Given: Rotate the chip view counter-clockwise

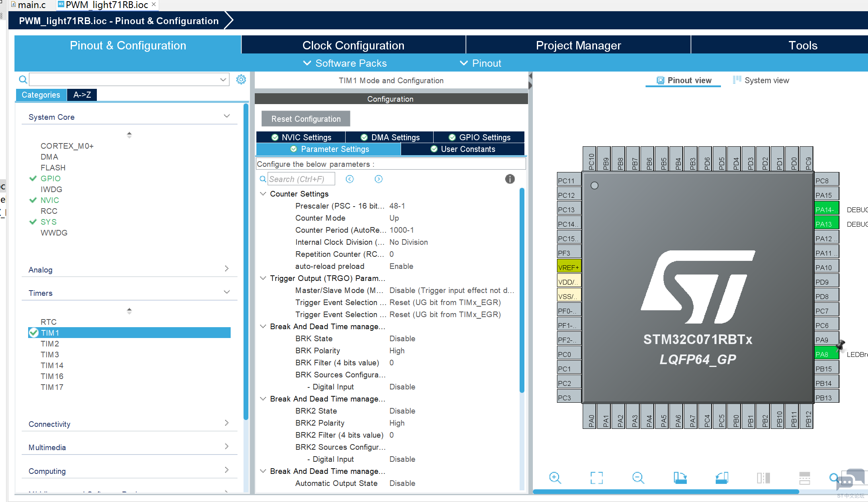Looking at the screenshot, I should 722,477.
